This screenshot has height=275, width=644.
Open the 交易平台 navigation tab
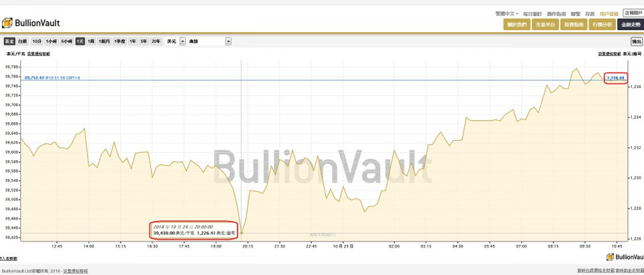click(545, 25)
